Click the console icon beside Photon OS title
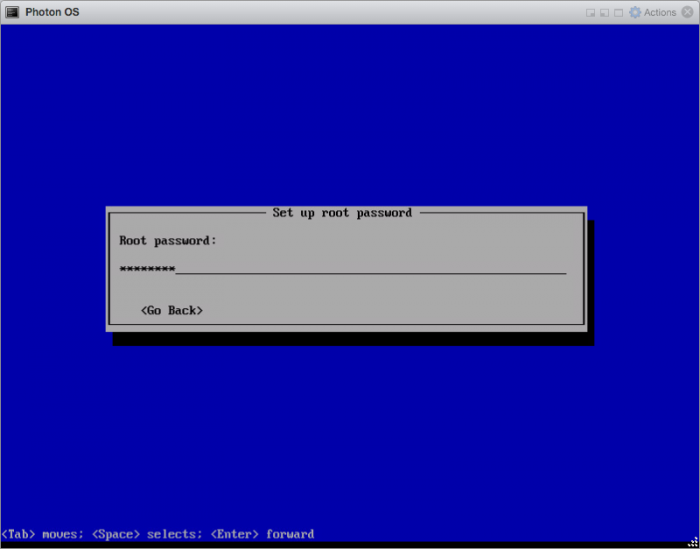Screen dimensions: 700x549 [12, 12]
